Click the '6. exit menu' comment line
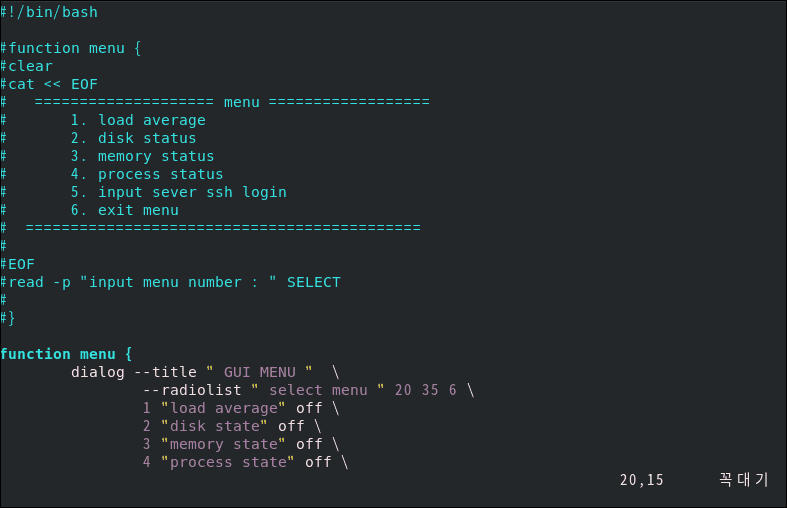 click(124, 210)
